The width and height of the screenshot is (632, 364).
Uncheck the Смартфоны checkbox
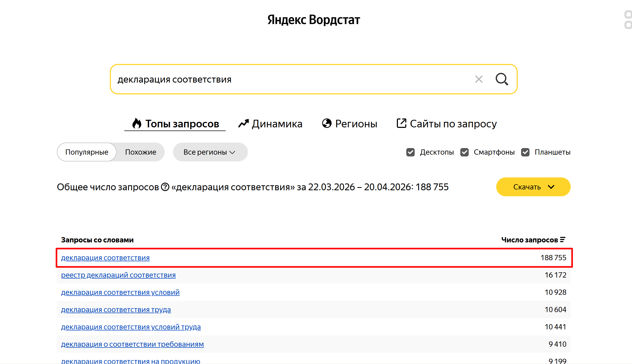click(x=464, y=152)
